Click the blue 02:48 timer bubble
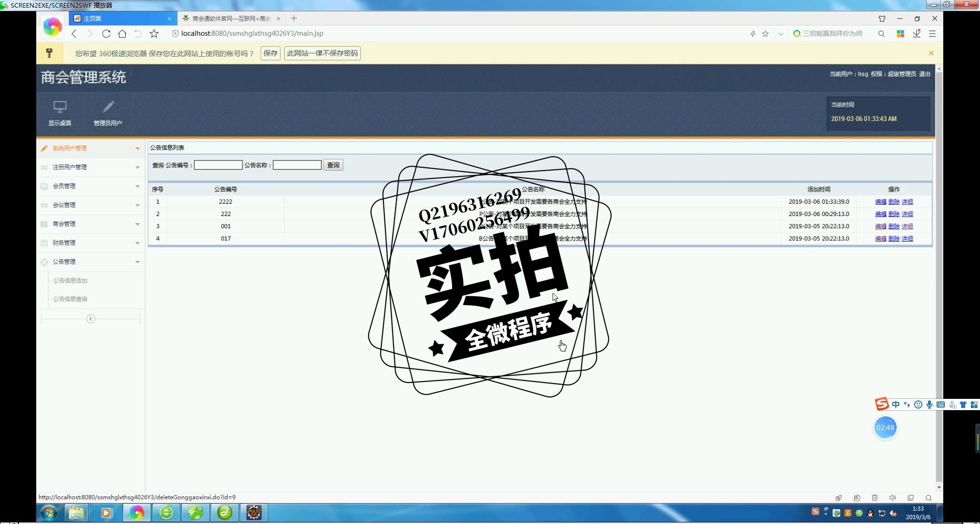This screenshot has width=980, height=524. pyautogui.click(x=886, y=427)
